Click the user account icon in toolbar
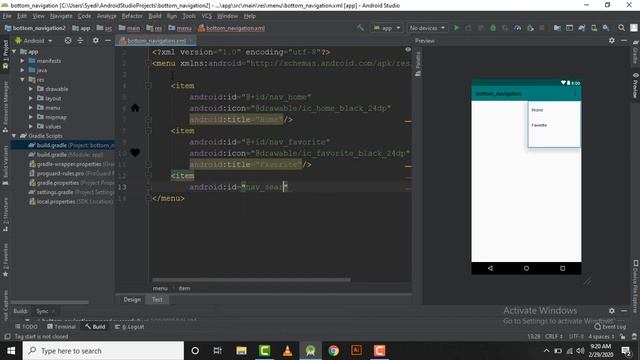The image size is (640, 360). pos(634,28)
